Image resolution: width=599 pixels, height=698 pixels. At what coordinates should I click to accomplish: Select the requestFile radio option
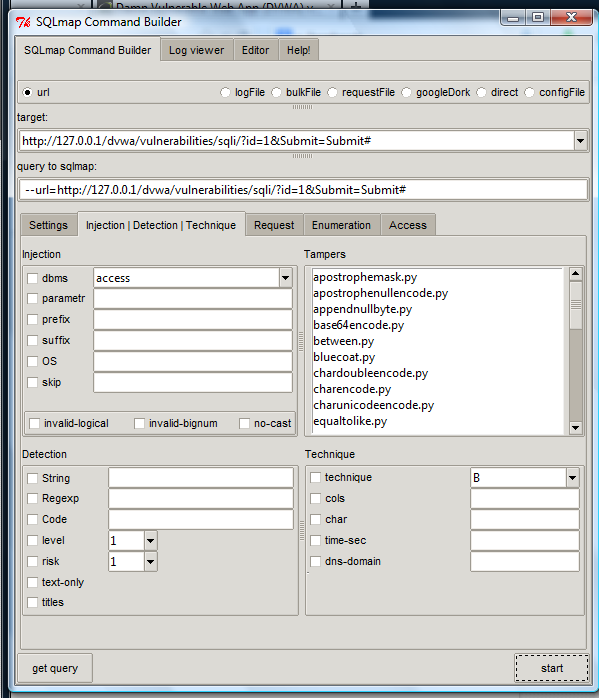click(332, 92)
